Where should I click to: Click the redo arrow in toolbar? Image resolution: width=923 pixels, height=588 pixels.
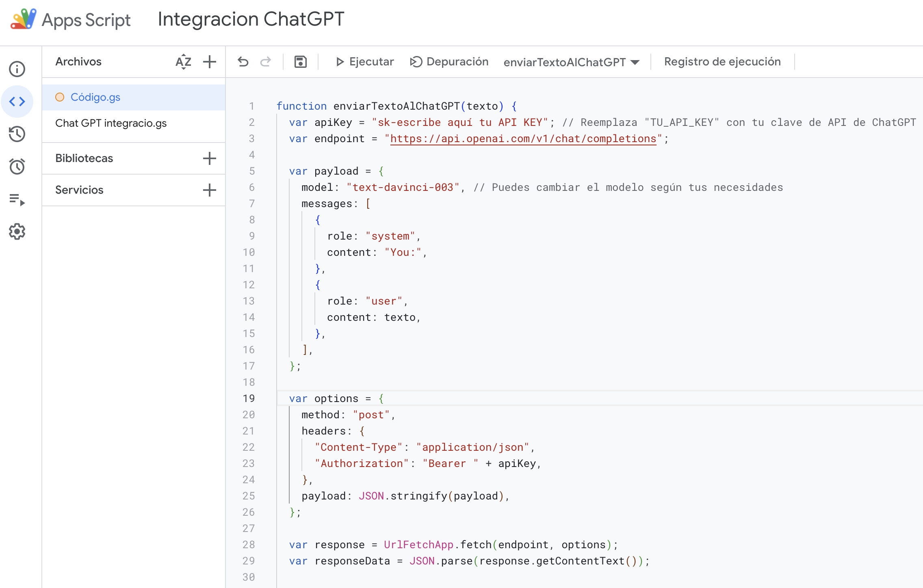[x=266, y=62]
